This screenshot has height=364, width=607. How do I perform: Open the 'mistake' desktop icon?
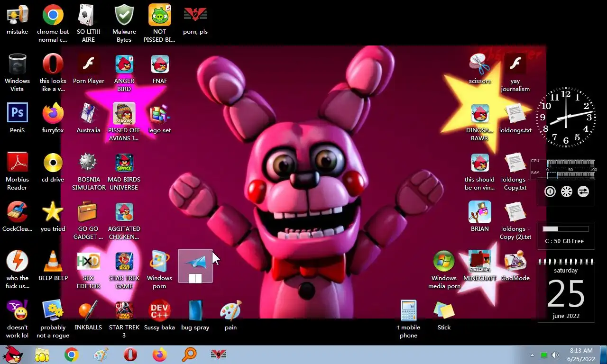click(17, 20)
